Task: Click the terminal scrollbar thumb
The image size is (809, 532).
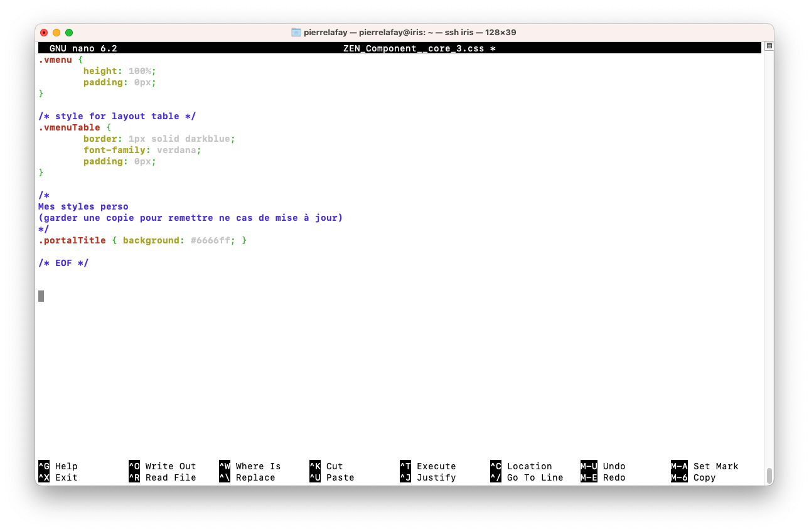Action: 769,475
